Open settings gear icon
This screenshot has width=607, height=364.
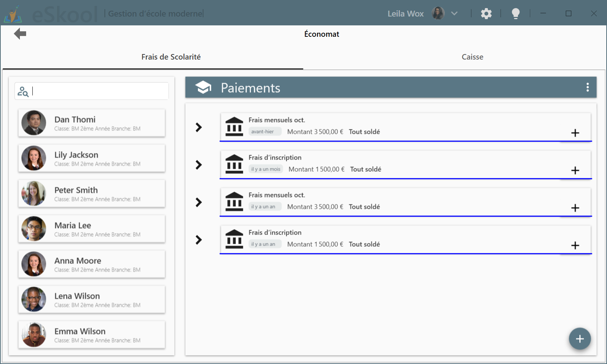pos(486,14)
